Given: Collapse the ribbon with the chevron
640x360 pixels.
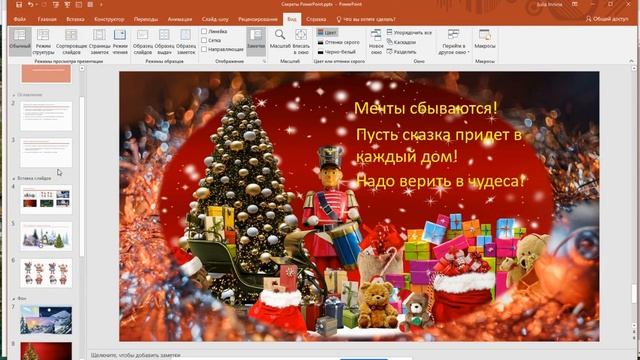Looking at the screenshot, I should point(631,61).
